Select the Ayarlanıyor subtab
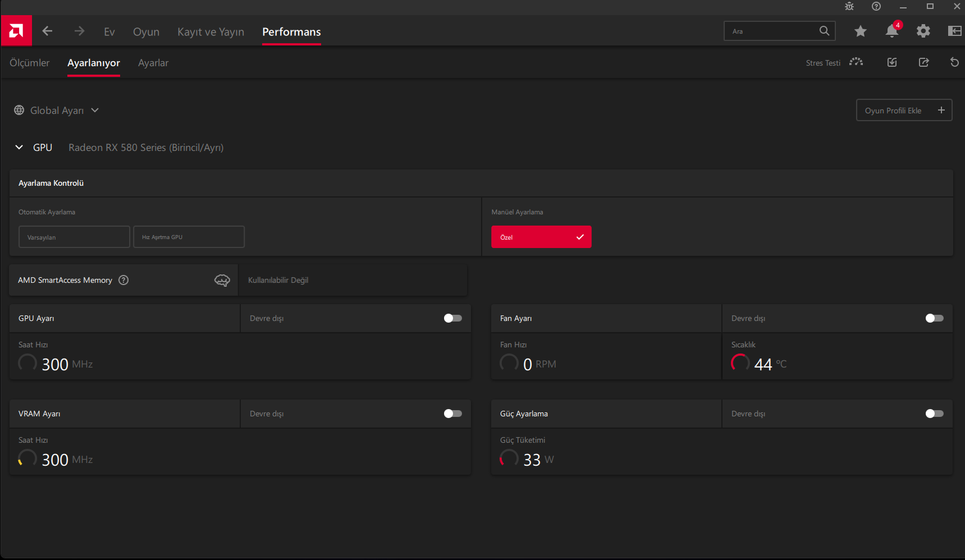The height and width of the screenshot is (560, 965). click(x=94, y=63)
